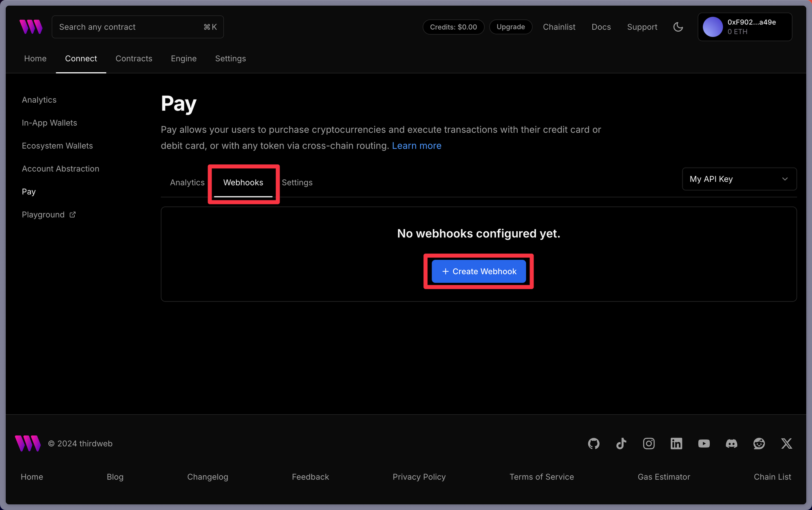This screenshot has height=510, width=812.
Task: Open wallet account 0xF902...a49e menu
Action: coord(745,27)
